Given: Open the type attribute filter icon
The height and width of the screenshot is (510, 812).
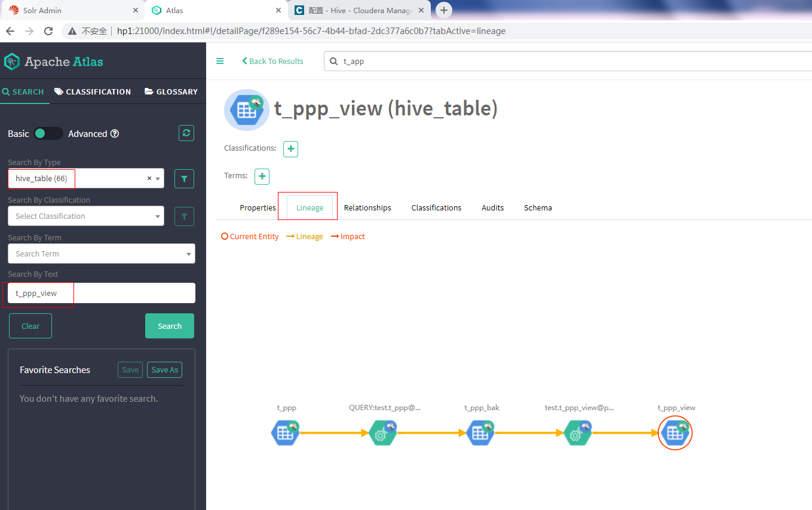Looking at the screenshot, I should (184, 179).
